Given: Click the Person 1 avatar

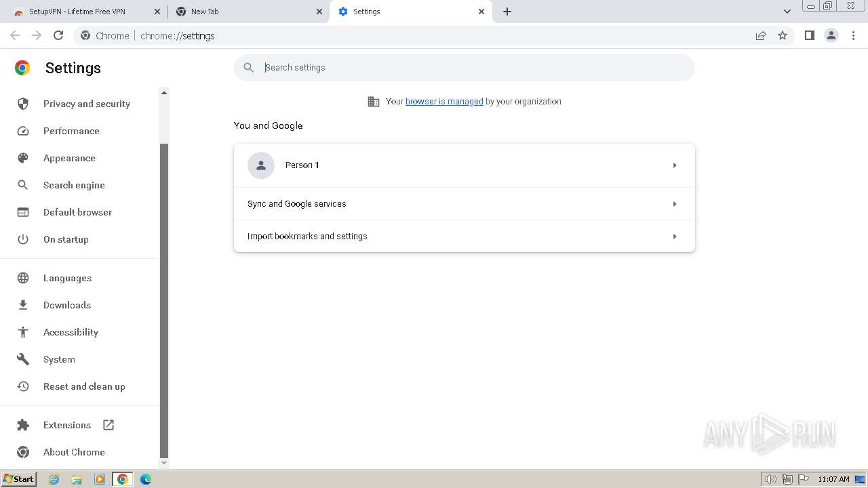Looking at the screenshot, I should (x=261, y=165).
